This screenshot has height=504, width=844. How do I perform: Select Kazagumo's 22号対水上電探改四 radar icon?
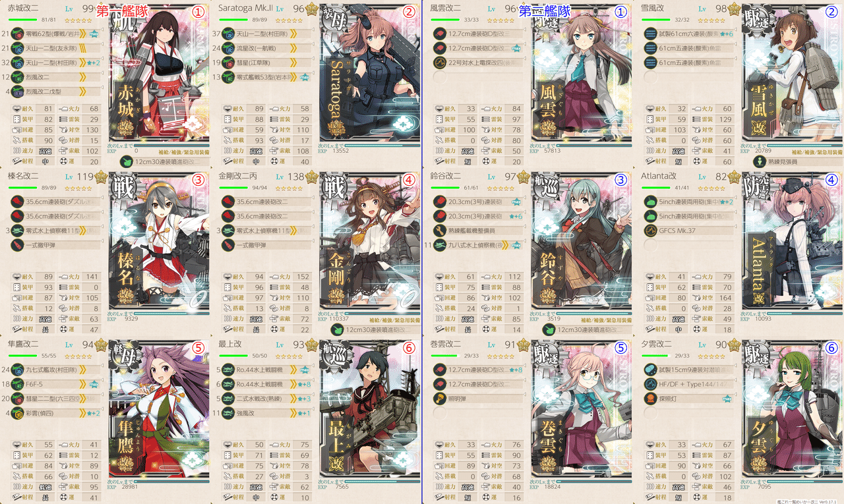coord(441,63)
